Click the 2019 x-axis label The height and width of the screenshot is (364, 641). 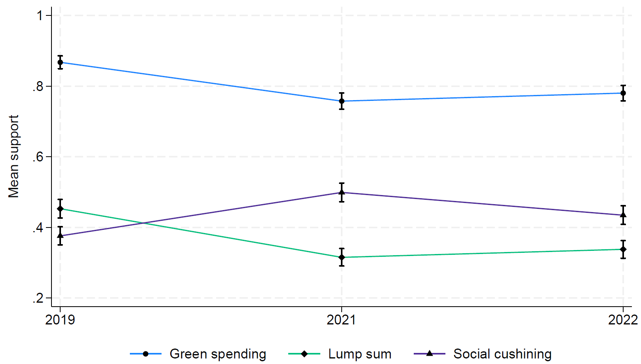pyautogui.click(x=60, y=320)
